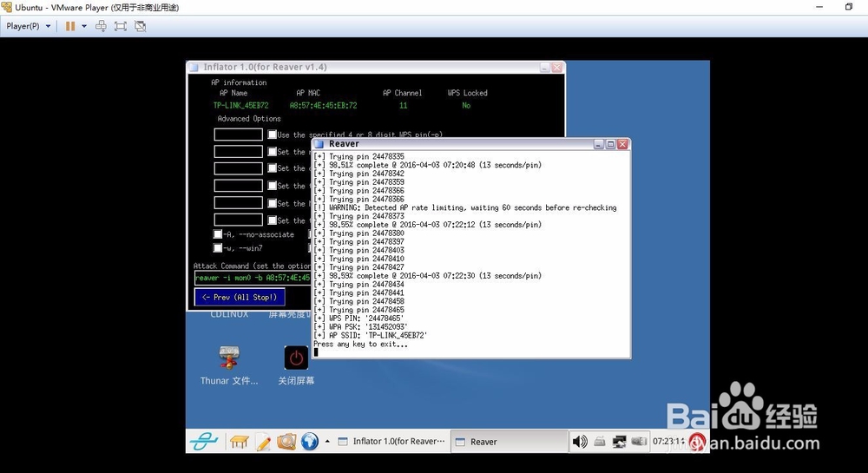
Task: Enter VMware full screen mode
Action: [120, 26]
